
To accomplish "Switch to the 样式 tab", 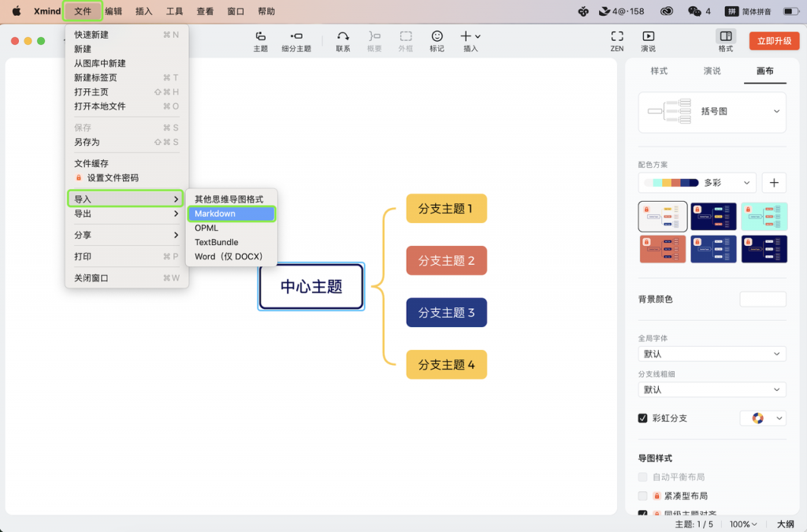I will click(659, 71).
